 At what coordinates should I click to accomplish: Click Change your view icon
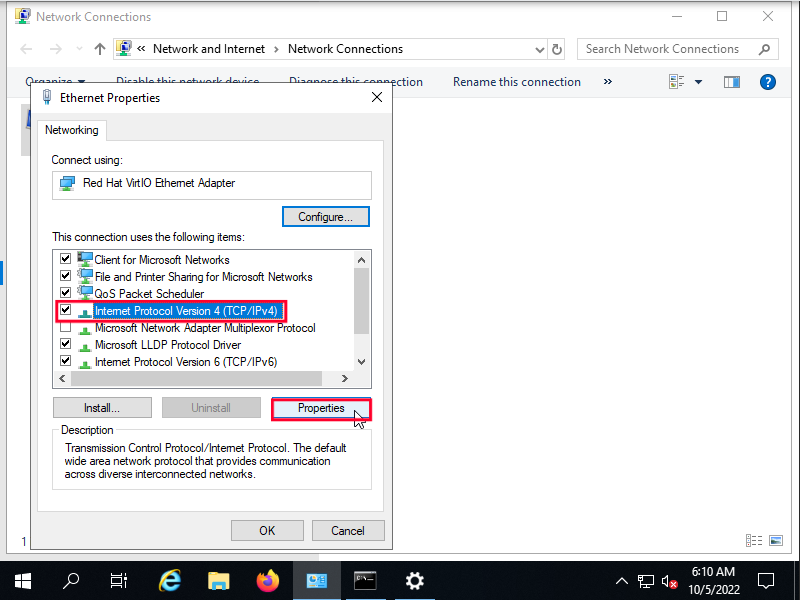(x=677, y=82)
